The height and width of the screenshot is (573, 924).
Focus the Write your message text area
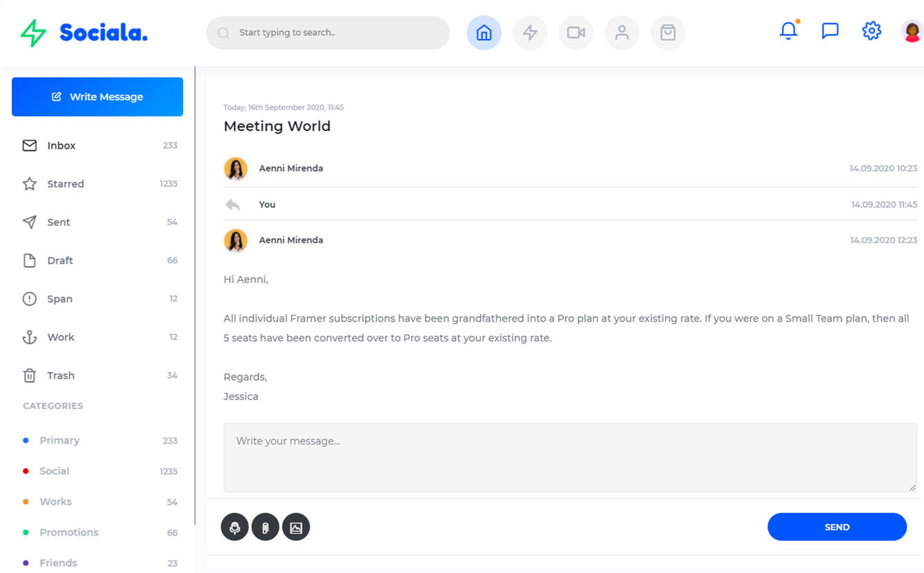click(569, 457)
